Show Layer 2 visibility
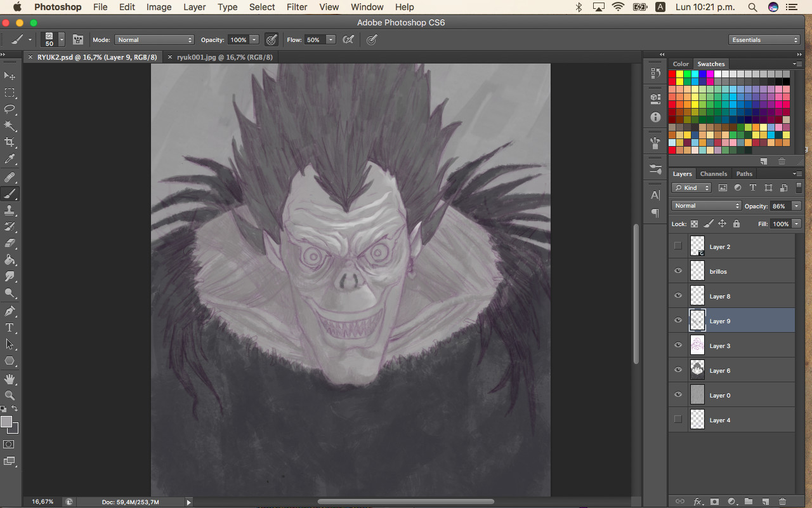Viewport: 812px width, 508px height. pyautogui.click(x=678, y=246)
